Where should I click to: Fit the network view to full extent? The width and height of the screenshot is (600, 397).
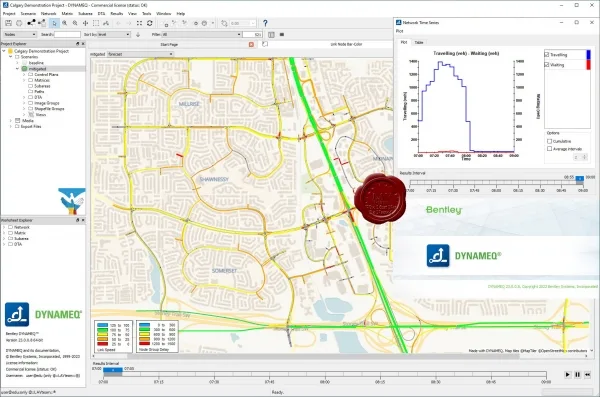[139, 23]
